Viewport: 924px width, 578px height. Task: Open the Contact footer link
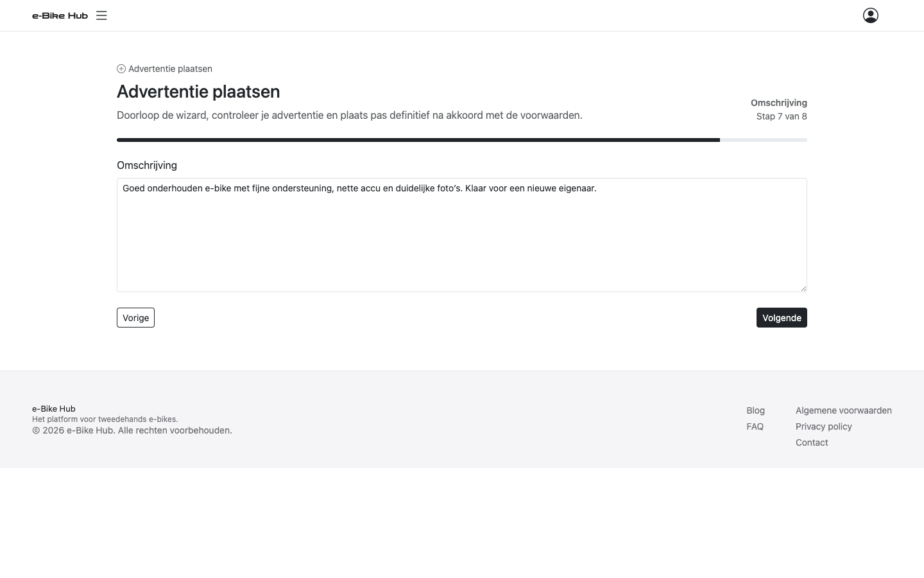812,442
